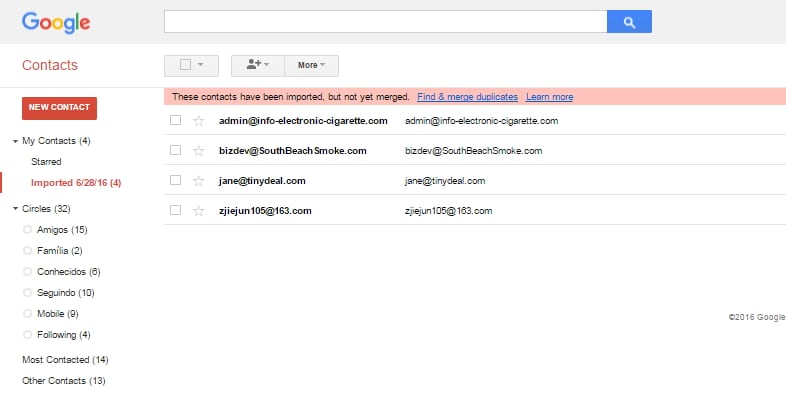Select Imported 6/28/16 (4) group
Image resolution: width=786 pixels, height=395 pixels.
(x=76, y=183)
